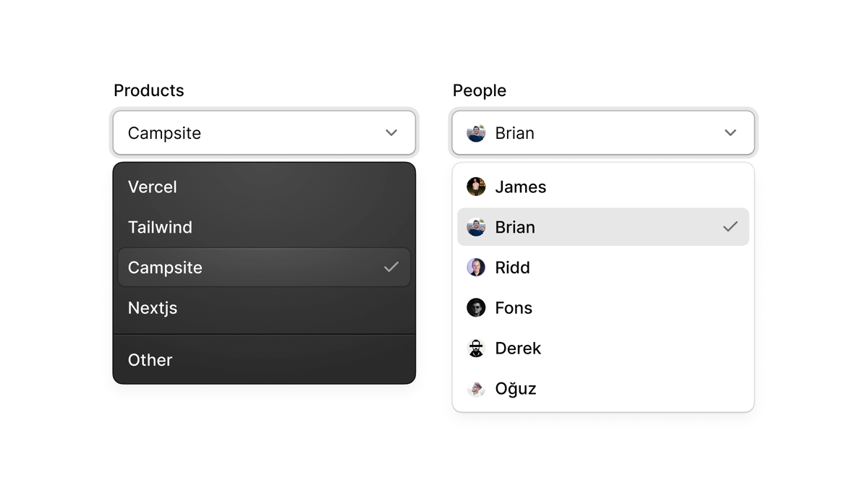
Task: Click the People field label
Action: pyautogui.click(x=479, y=90)
